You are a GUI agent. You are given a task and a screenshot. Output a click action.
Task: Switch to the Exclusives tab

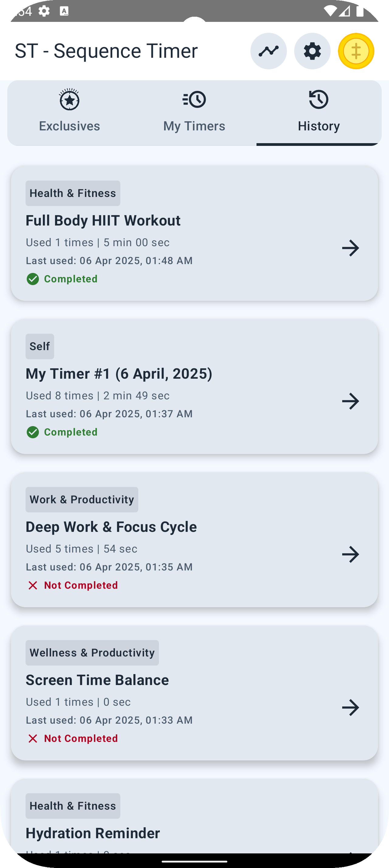tap(69, 126)
